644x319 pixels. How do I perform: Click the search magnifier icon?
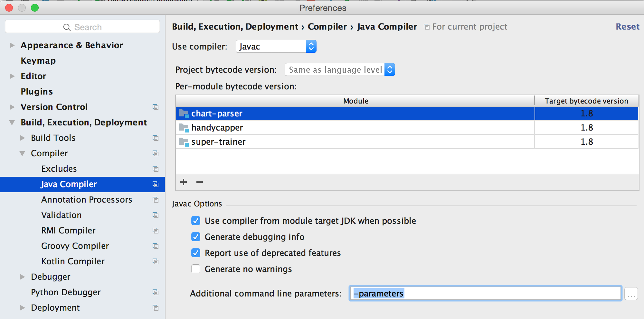[x=67, y=27]
